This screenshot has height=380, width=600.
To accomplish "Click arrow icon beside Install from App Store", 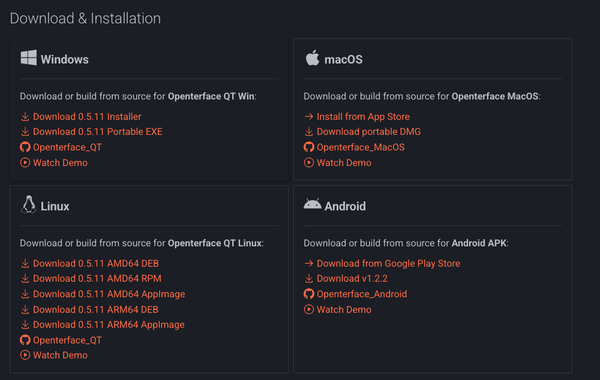I will coord(309,116).
